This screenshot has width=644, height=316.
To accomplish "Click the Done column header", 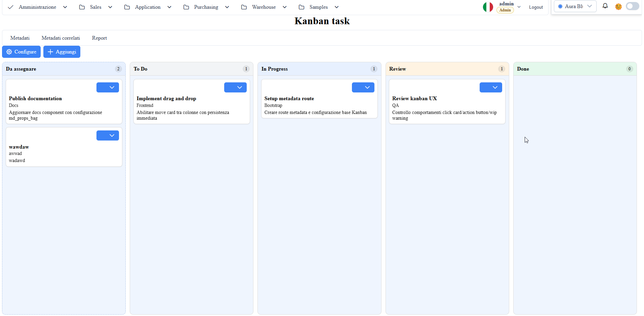I will pyautogui.click(x=575, y=69).
